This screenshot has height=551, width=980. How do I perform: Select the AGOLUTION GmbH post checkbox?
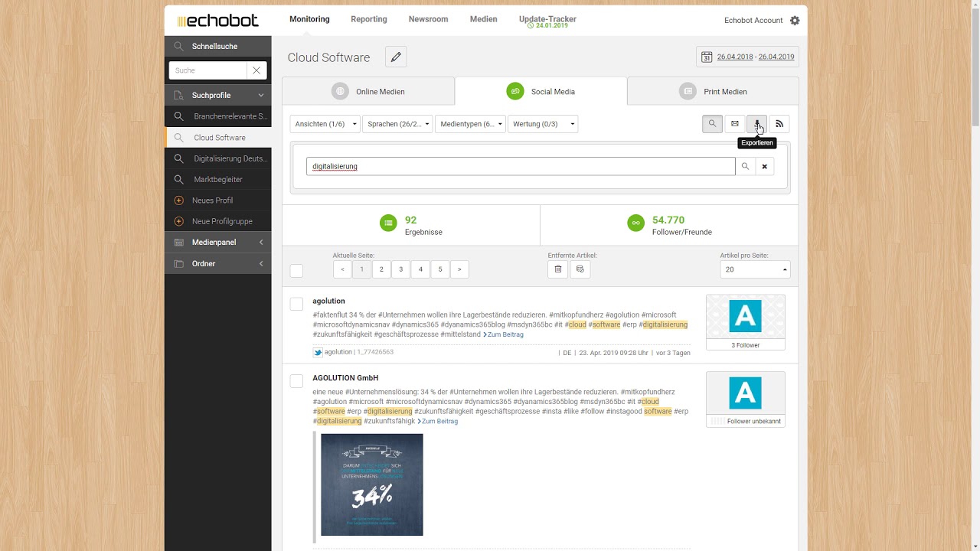click(296, 381)
